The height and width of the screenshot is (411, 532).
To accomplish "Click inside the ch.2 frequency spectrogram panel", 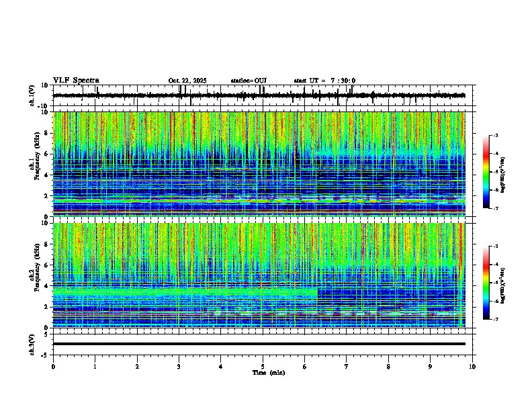I will (259, 275).
